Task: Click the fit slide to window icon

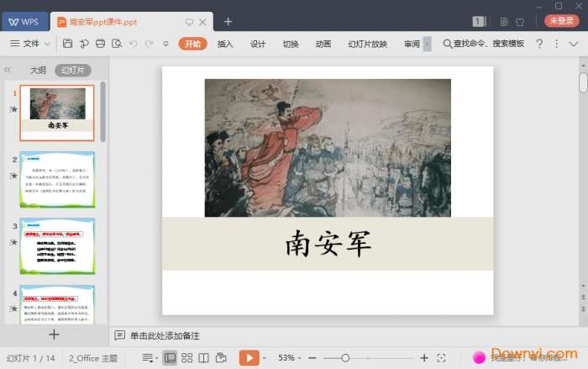Action: coord(441,358)
